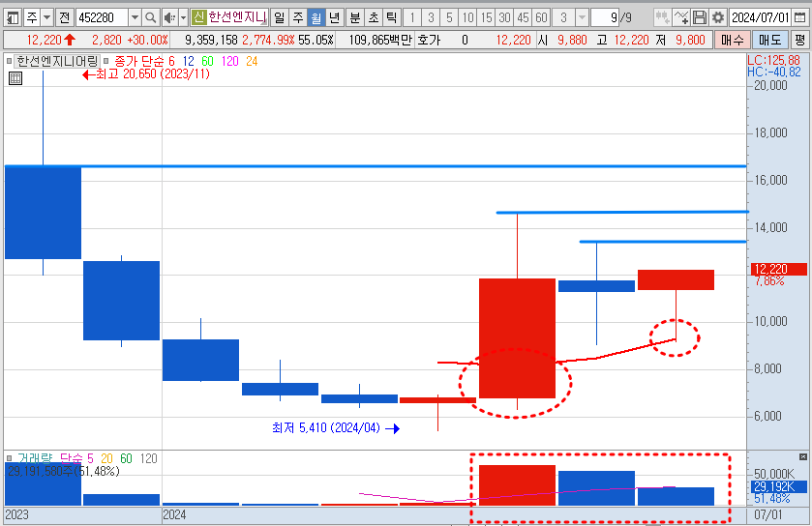Click the 29,191,580주(51,48%) volume text
Image resolution: width=812 pixels, height=526 pixels.
pos(63,471)
